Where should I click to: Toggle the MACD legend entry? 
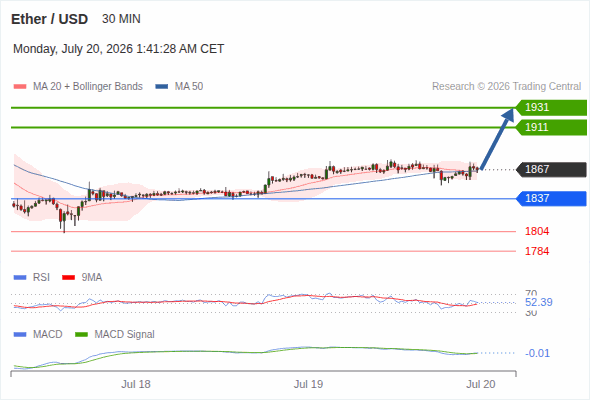point(38,334)
